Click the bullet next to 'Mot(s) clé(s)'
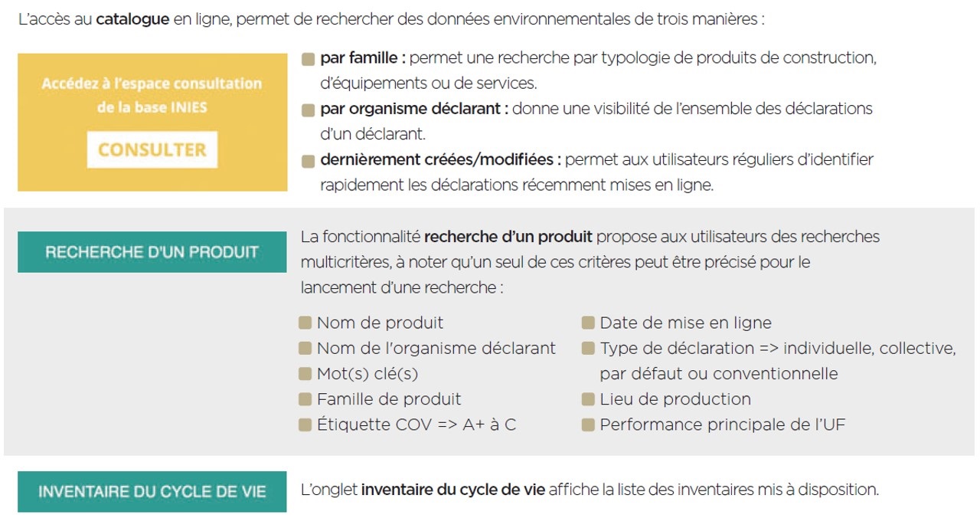The height and width of the screenshot is (518, 980). pyautogui.click(x=305, y=373)
